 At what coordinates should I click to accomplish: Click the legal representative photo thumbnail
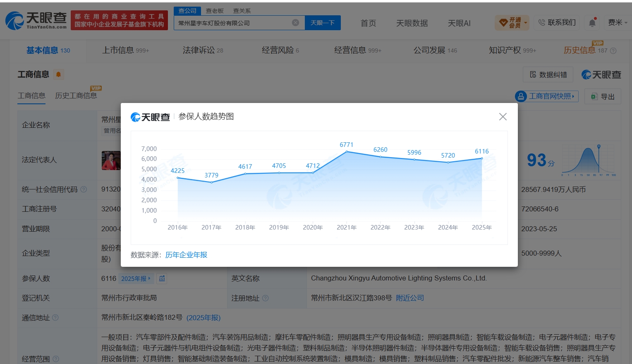click(111, 160)
